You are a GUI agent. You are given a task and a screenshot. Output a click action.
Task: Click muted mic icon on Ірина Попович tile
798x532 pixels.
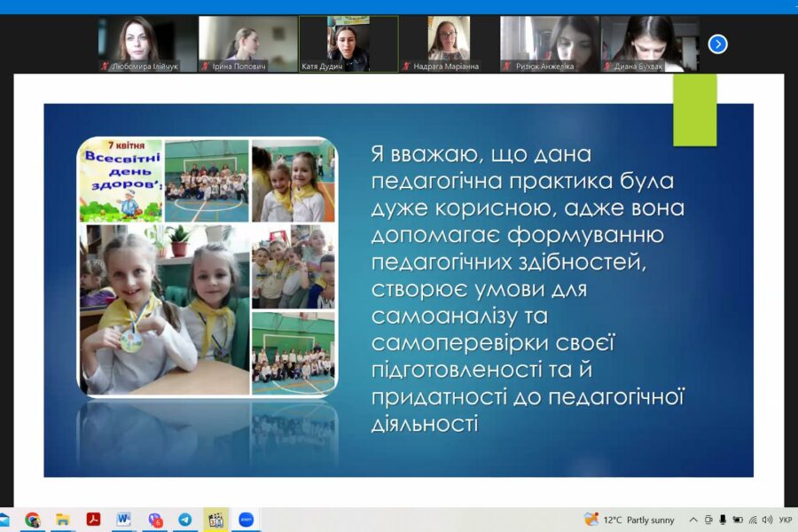coord(205,66)
